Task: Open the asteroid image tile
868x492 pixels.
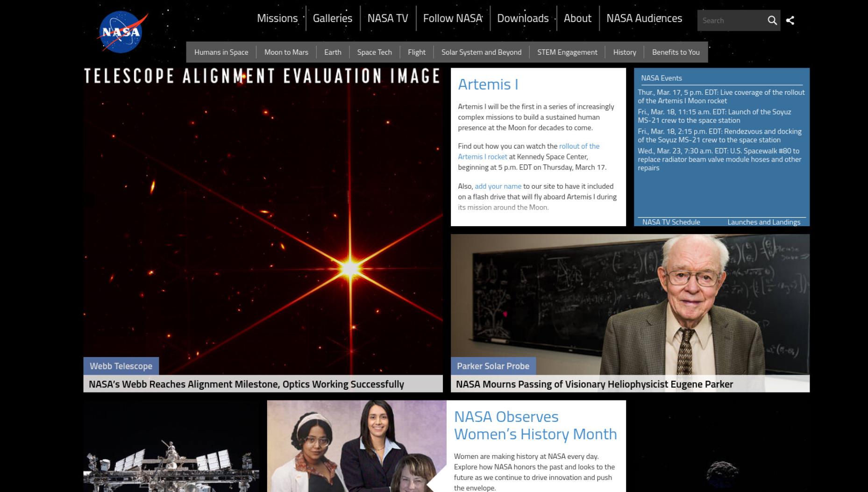Action: pos(722,446)
